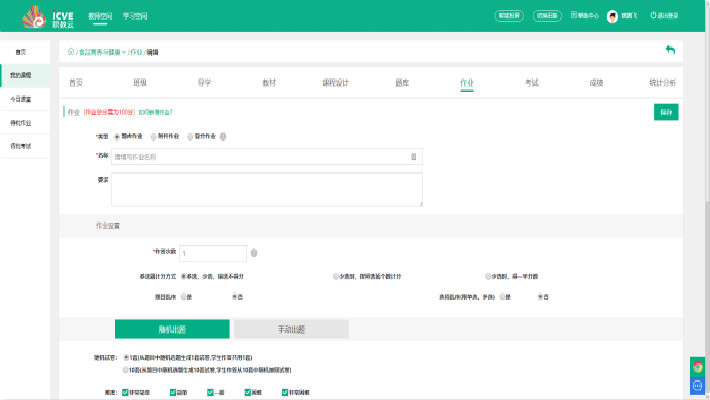Screen dimensions: 710x400
Task: Select the 10套 random paper option
Action: click(x=126, y=369)
